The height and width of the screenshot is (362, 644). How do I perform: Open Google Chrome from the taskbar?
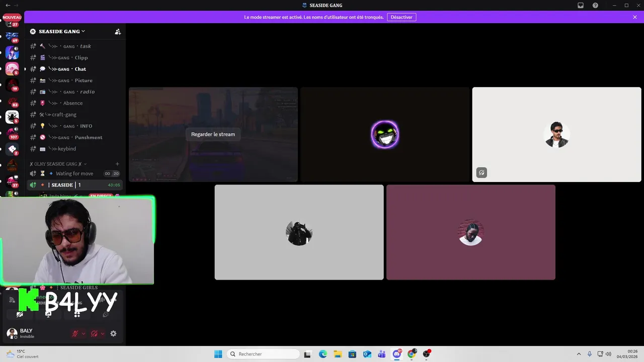click(x=412, y=354)
